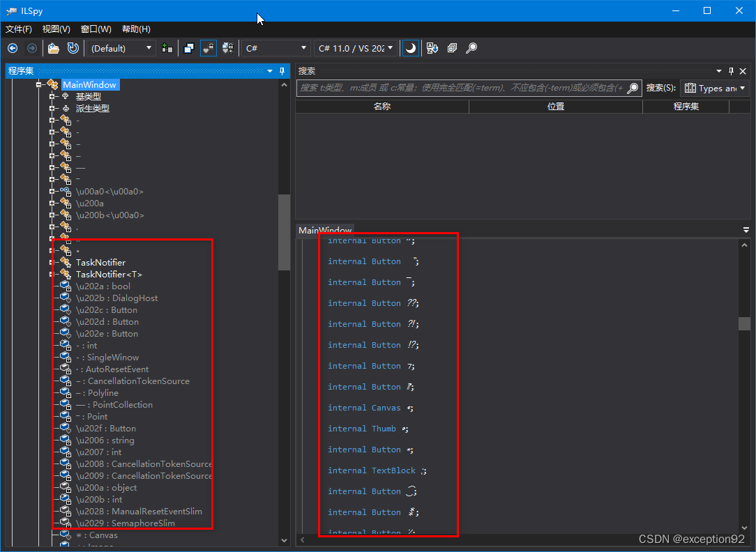The height and width of the screenshot is (552, 756).
Task: Click the ILSpy application icon in title bar
Action: [12, 10]
